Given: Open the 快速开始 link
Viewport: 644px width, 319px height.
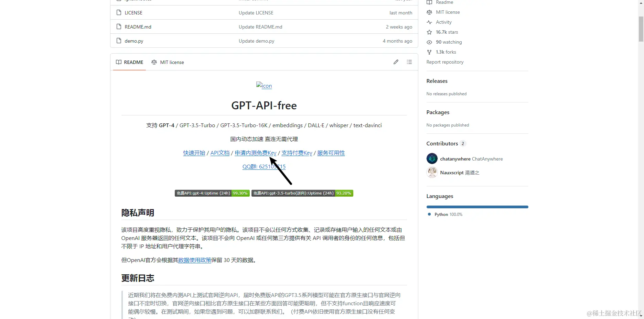Looking at the screenshot, I should pos(194,153).
